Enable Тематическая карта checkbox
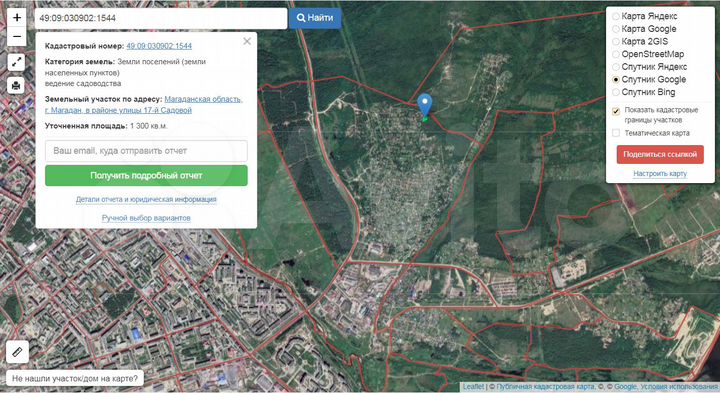Screen dimensions: 720x393 616,133
